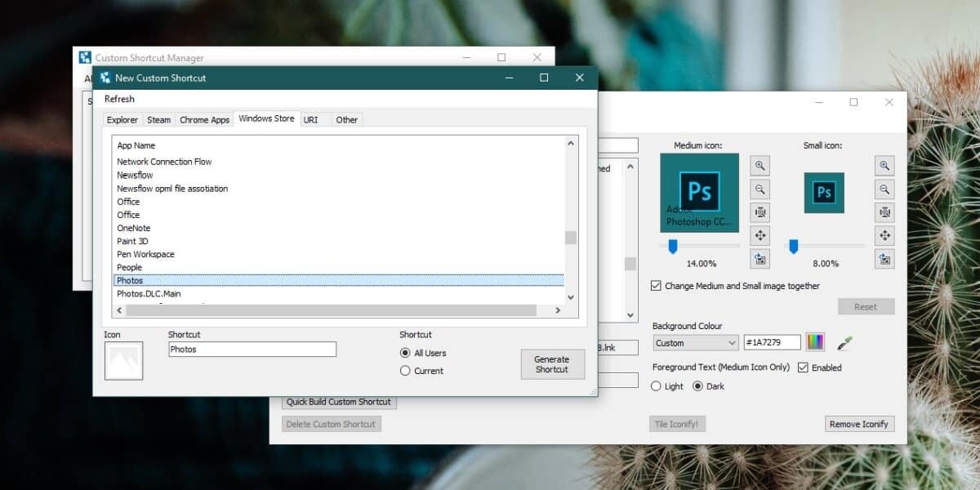Click the medium icon move arrows button
Viewport: 980px width, 490px height.
click(x=760, y=236)
